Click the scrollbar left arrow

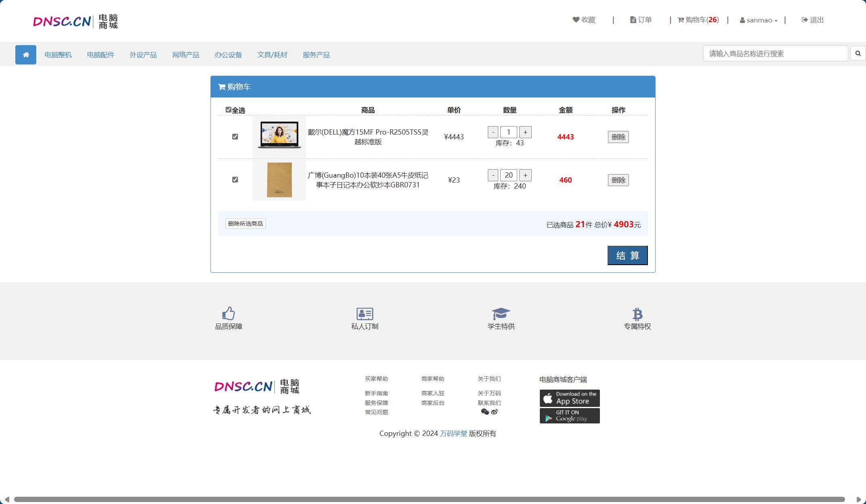[x=6, y=500]
